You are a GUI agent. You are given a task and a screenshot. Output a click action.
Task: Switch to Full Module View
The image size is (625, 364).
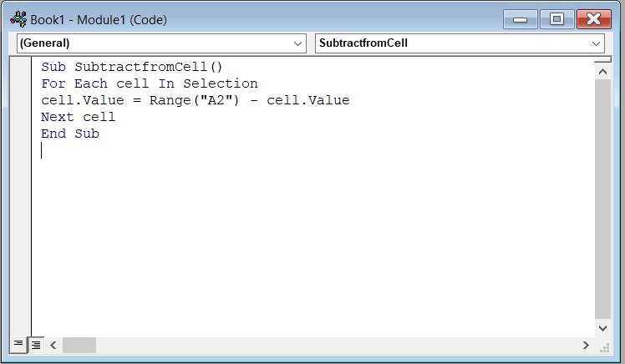coord(36,345)
